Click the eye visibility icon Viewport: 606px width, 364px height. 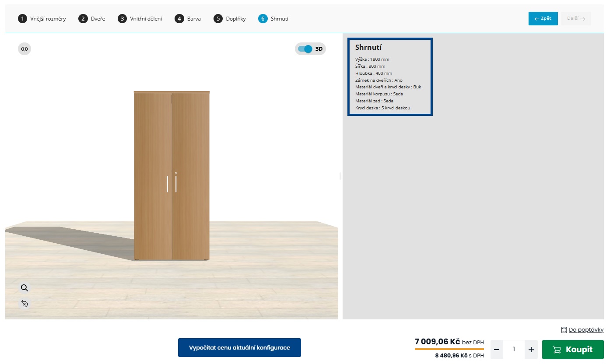[25, 49]
